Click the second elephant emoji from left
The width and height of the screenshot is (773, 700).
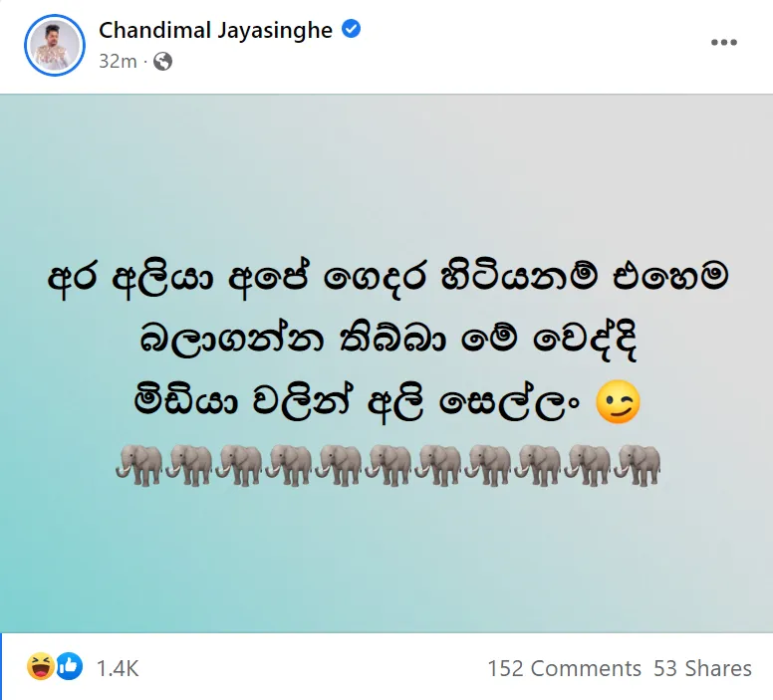(189, 465)
